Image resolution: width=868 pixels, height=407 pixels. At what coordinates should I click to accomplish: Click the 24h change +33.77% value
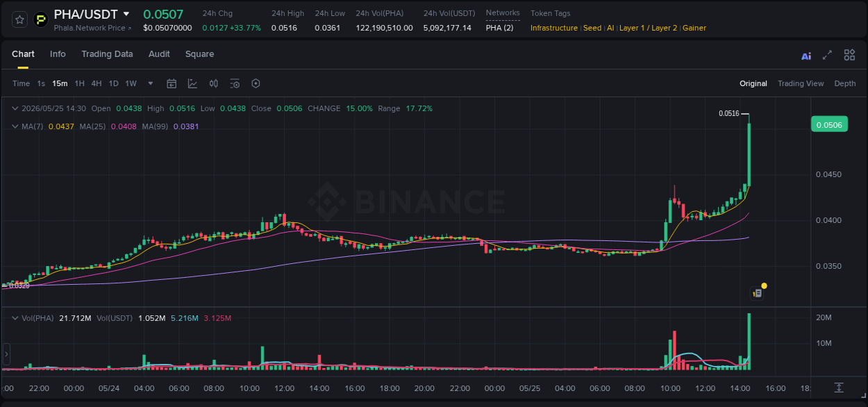click(x=247, y=28)
